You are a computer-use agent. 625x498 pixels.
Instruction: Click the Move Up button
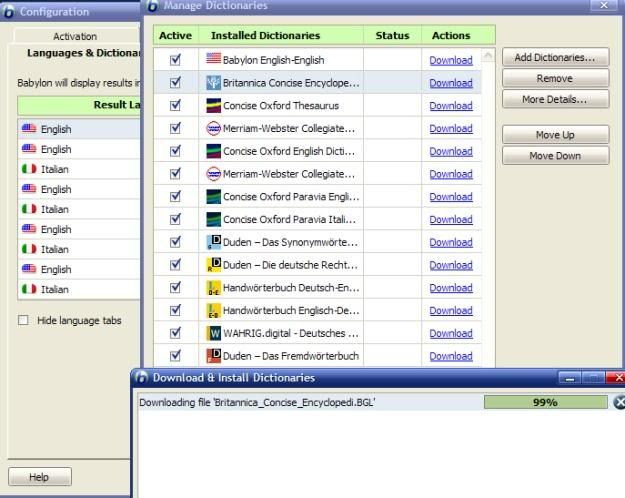pyautogui.click(x=555, y=135)
